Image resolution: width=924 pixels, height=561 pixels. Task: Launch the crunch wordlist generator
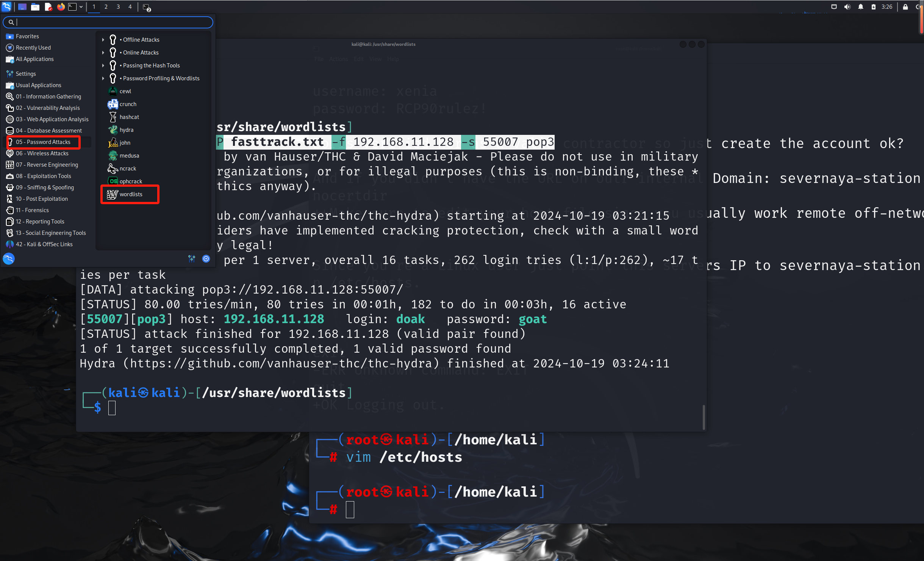[128, 104]
